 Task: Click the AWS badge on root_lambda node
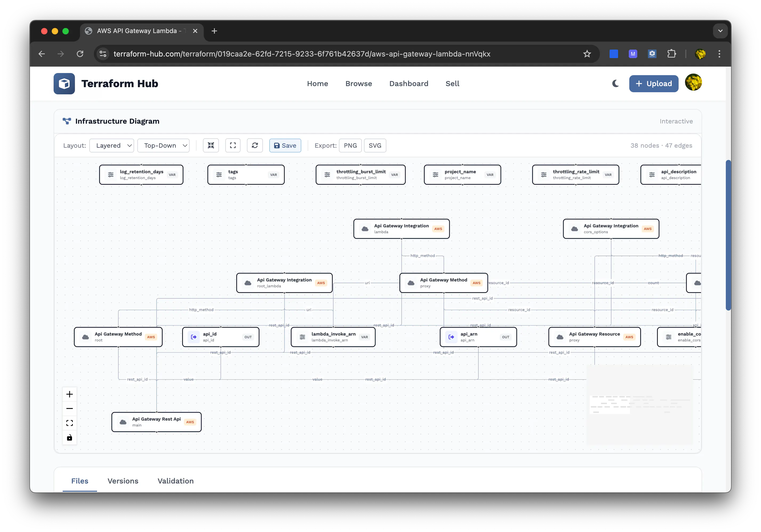321,283
